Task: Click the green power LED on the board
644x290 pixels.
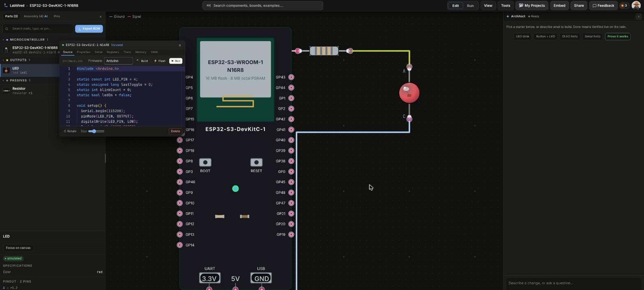Action: (x=235, y=189)
